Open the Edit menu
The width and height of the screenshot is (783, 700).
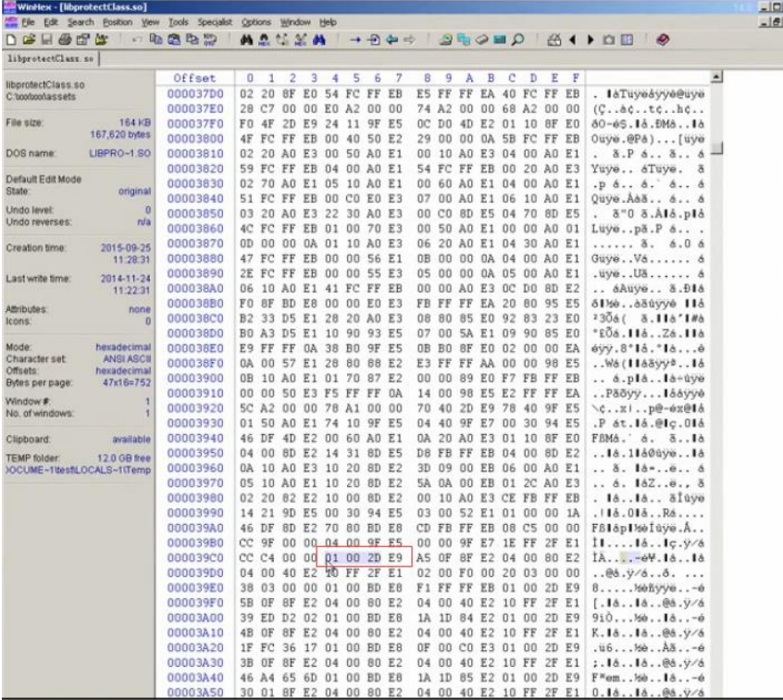pos(51,22)
